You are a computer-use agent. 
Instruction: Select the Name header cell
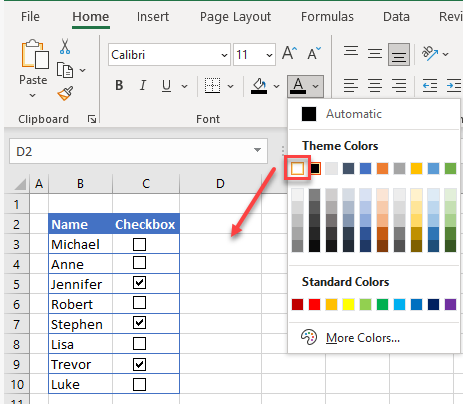coord(80,224)
